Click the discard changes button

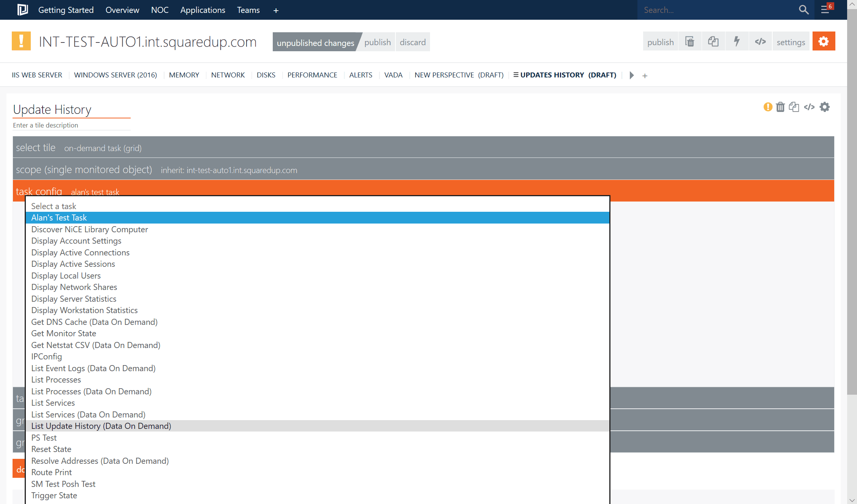coord(413,42)
